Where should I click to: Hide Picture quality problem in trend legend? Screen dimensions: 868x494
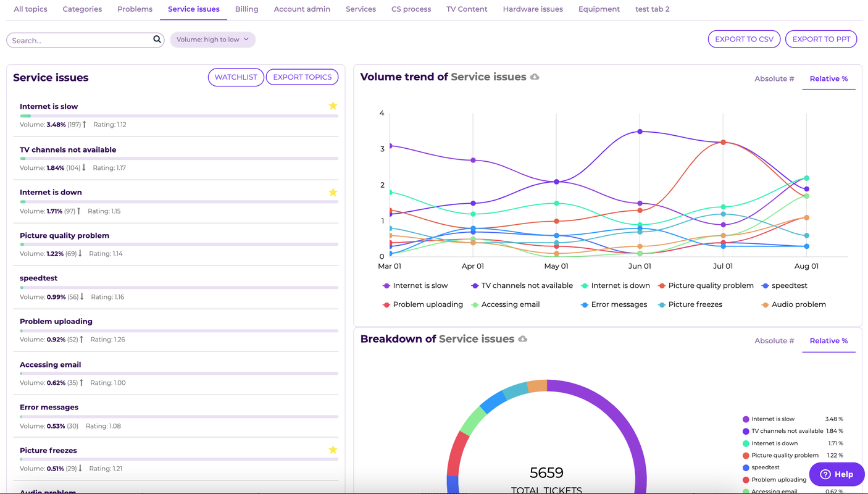pyautogui.click(x=706, y=286)
